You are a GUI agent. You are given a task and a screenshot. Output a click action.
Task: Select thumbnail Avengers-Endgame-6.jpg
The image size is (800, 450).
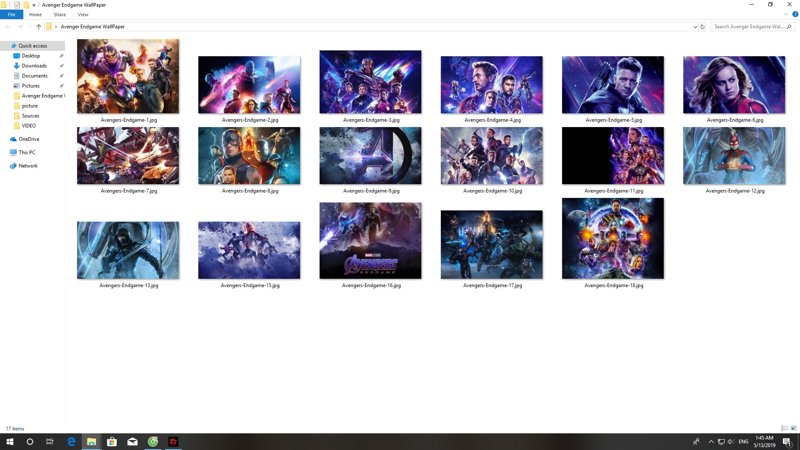click(x=734, y=85)
